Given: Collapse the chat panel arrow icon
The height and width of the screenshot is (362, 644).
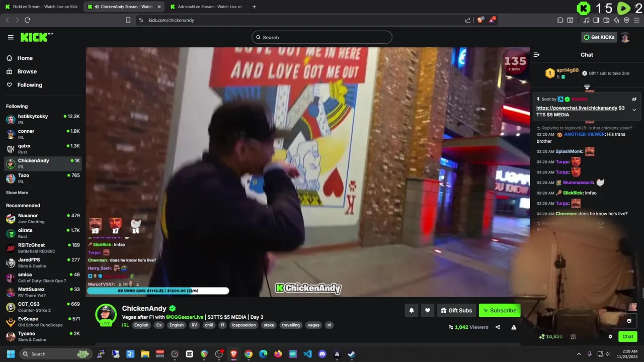Looking at the screenshot, I should coord(536,55).
